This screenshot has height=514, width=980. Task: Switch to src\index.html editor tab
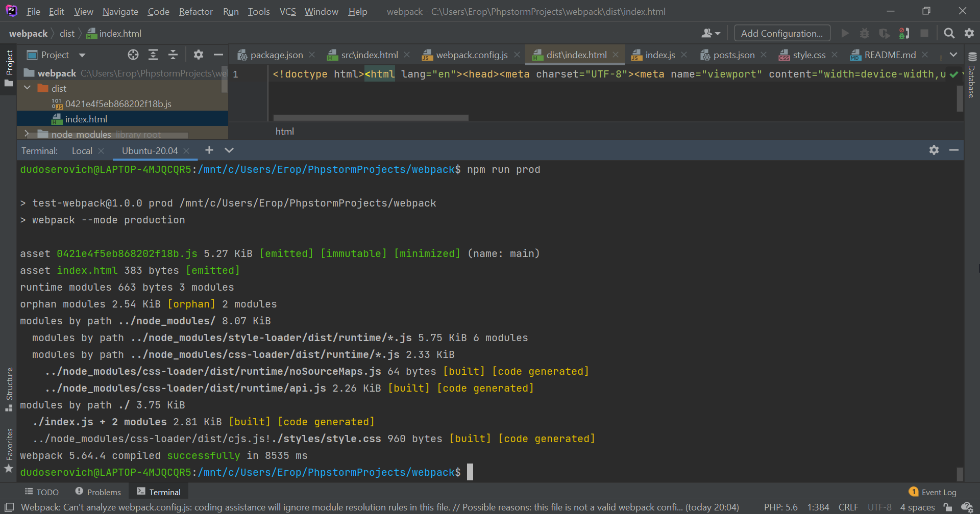(370, 55)
